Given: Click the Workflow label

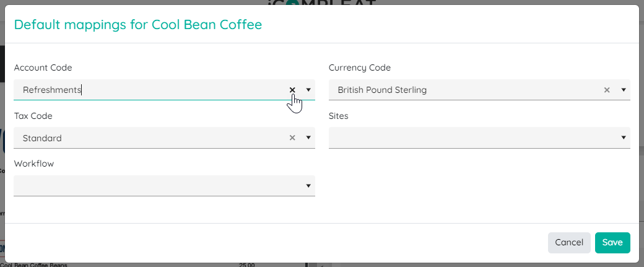Looking at the screenshot, I should point(34,164).
